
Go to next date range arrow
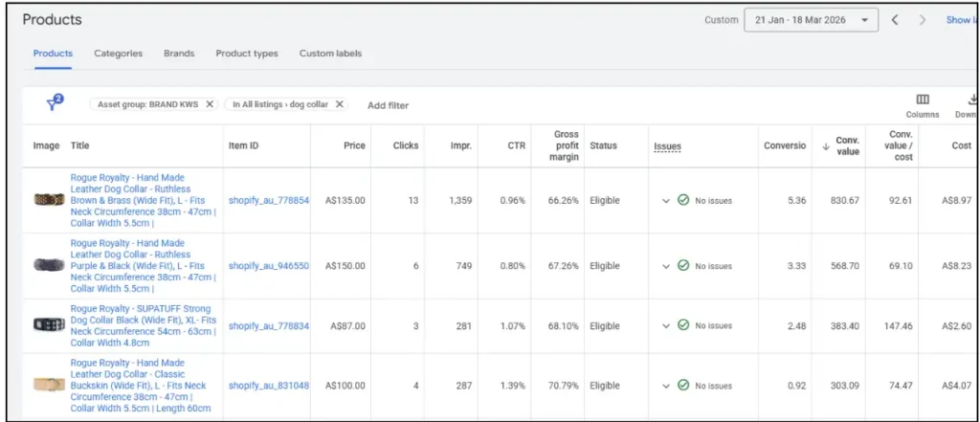tap(923, 20)
